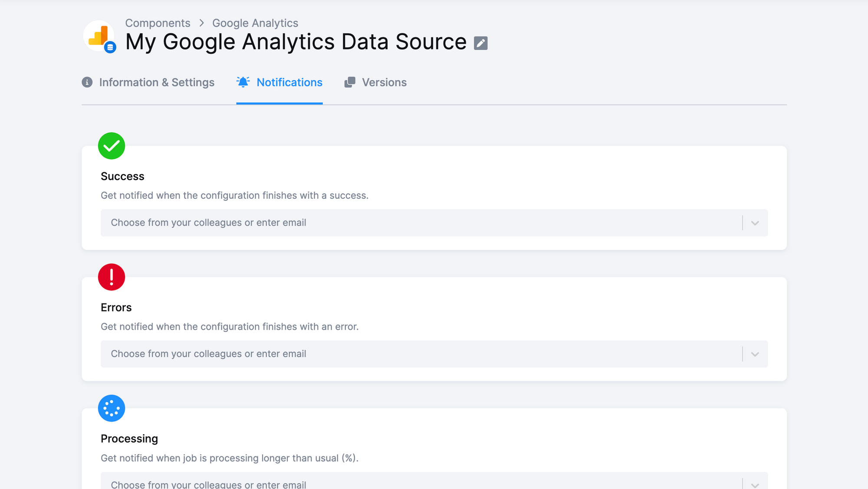Click the green Success checkmark icon
Screen dimensions: 868x489
click(x=112, y=146)
